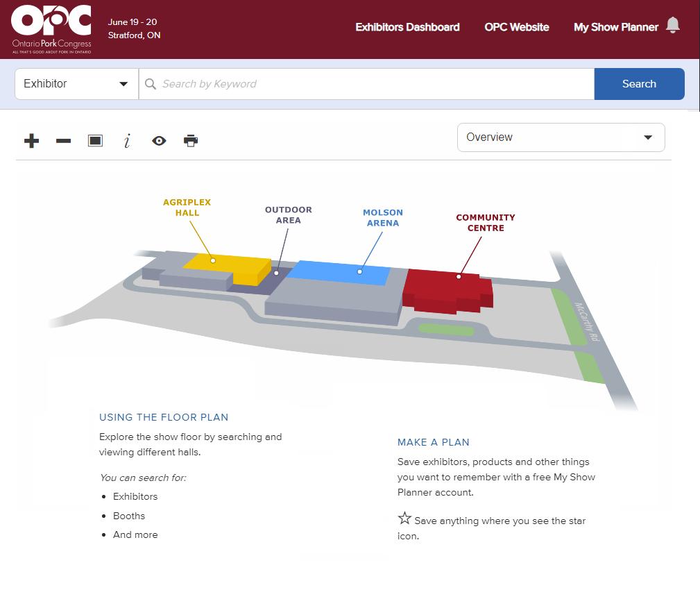Click the Outdoor Area marker dot
Image resolution: width=700 pixels, height=590 pixels.
click(x=276, y=273)
